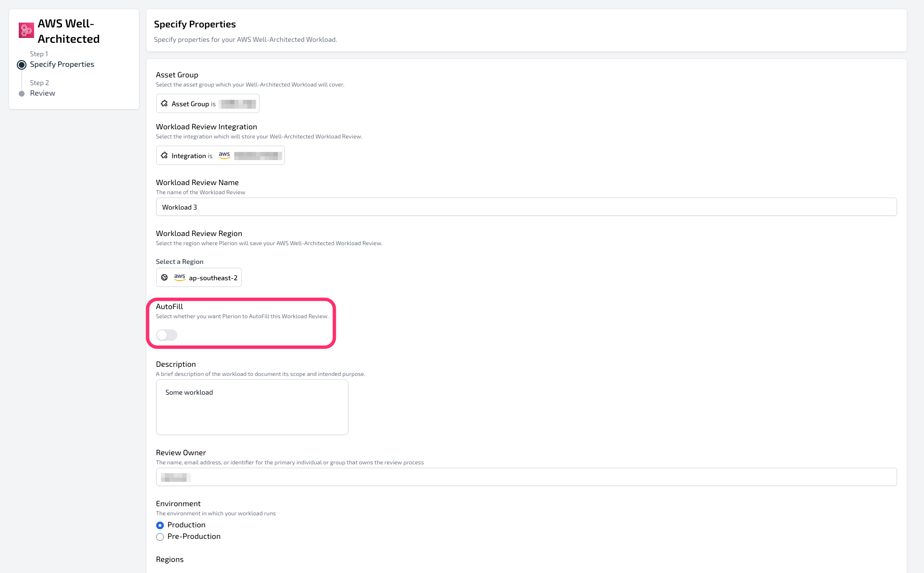Select the Pre-Production radio button
Screen dimensions: 924x573
click(x=160, y=536)
